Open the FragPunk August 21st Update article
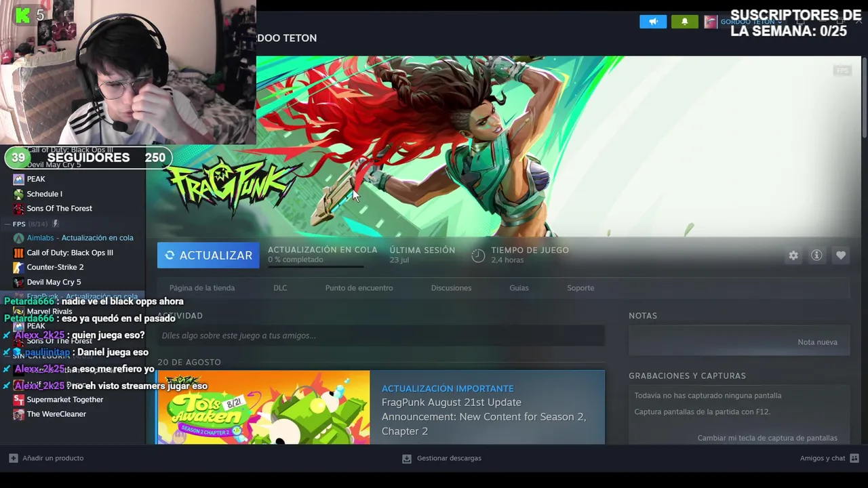 coord(484,417)
